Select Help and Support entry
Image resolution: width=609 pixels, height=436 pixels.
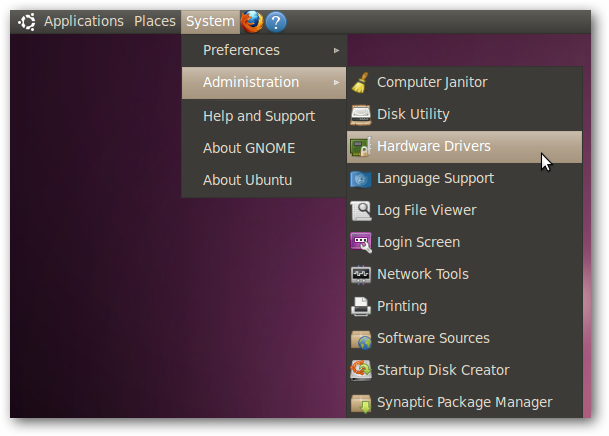264,116
